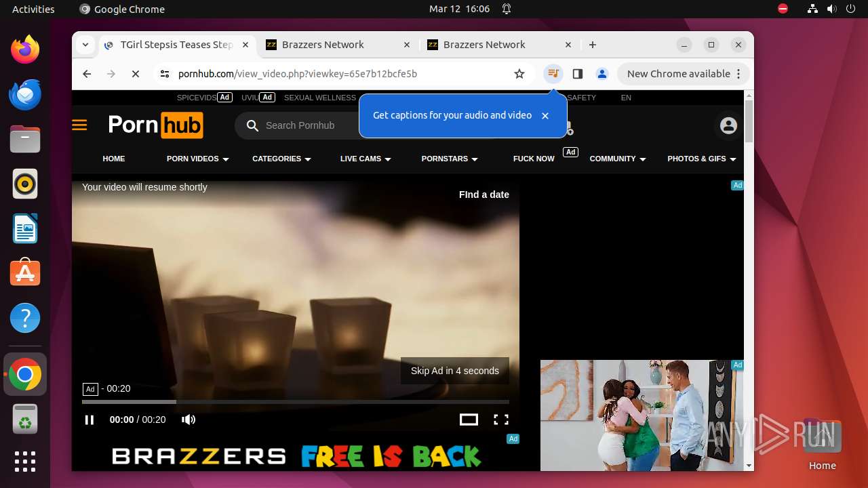Launch Thunderbird Mail from the dock

pyautogui.click(x=25, y=94)
